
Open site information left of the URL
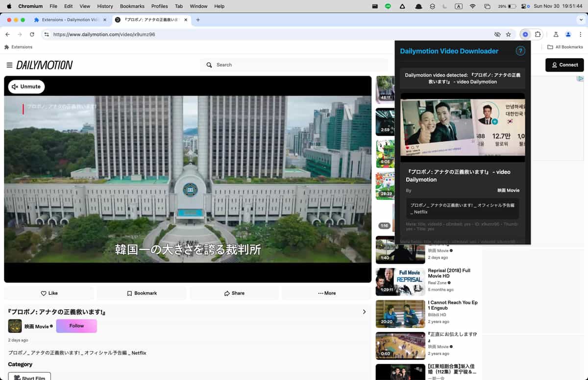point(46,34)
